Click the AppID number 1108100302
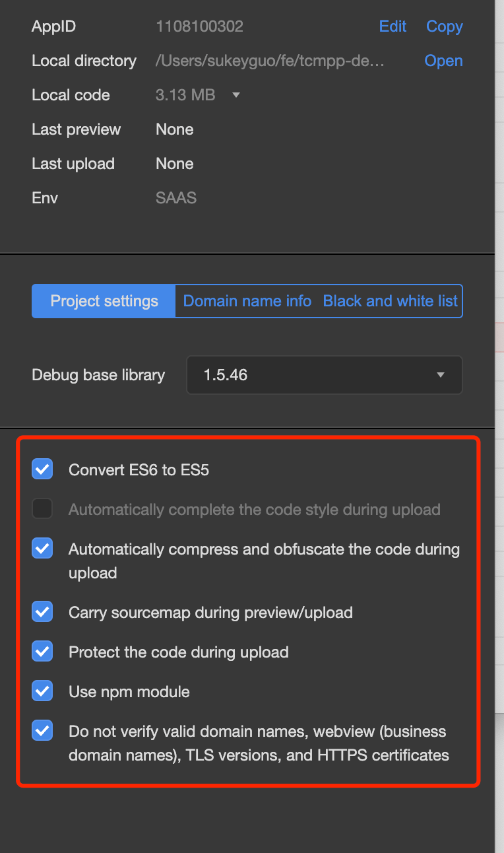The image size is (504, 853). (x=199, y=26)
